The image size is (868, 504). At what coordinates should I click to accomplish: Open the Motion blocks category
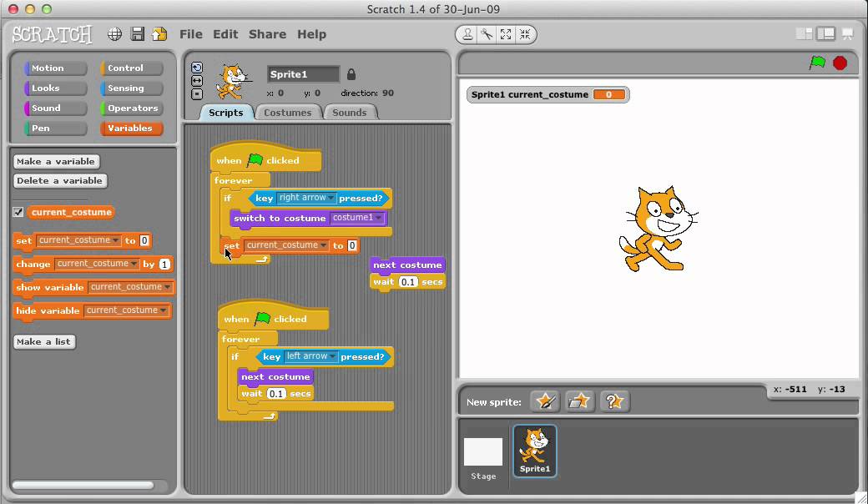coord(55,68)
